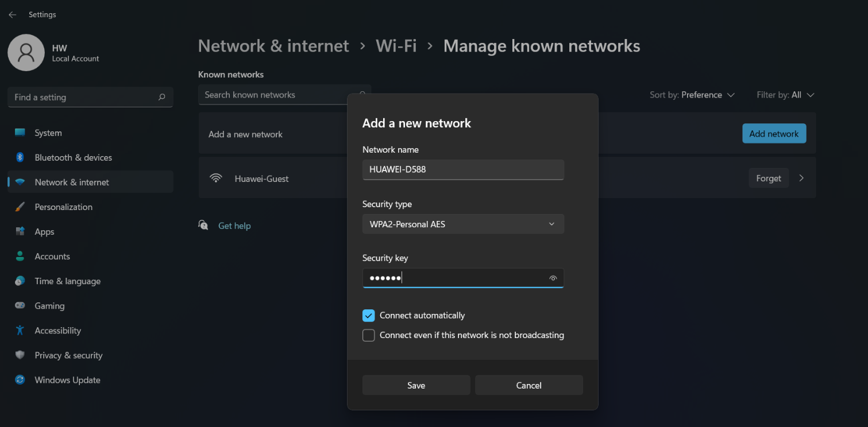The image size is (868, 427).
Task: Open the HW account avatar
Action: coord(26,53)
